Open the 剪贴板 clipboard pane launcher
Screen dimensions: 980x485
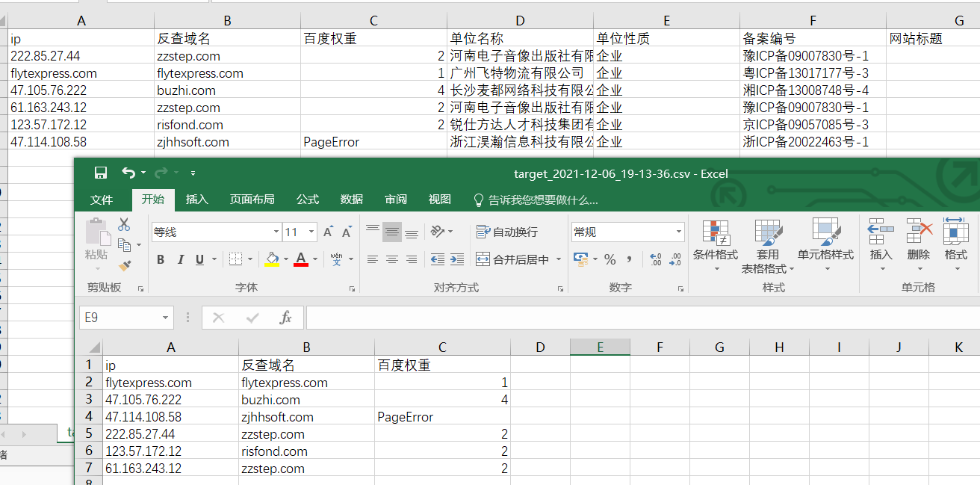[x=140, y=288]
